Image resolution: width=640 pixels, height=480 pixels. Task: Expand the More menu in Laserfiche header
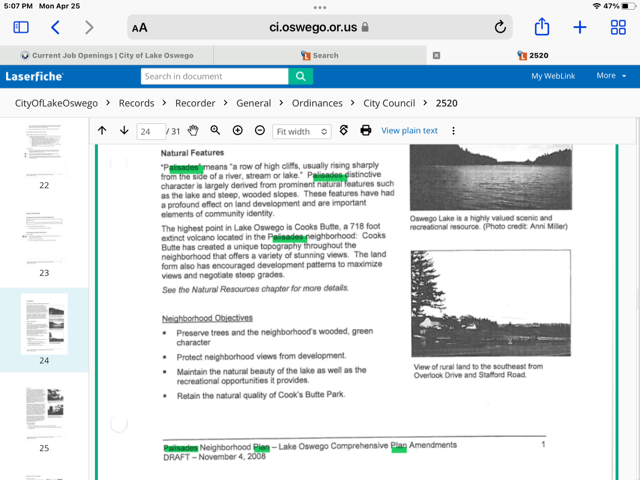pos(610,76)
